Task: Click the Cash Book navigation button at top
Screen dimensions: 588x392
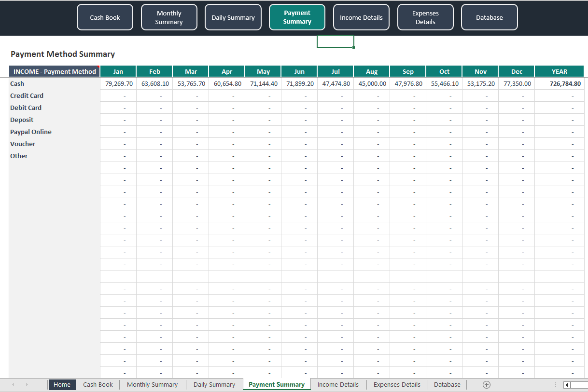Action: tap(105, 17)
